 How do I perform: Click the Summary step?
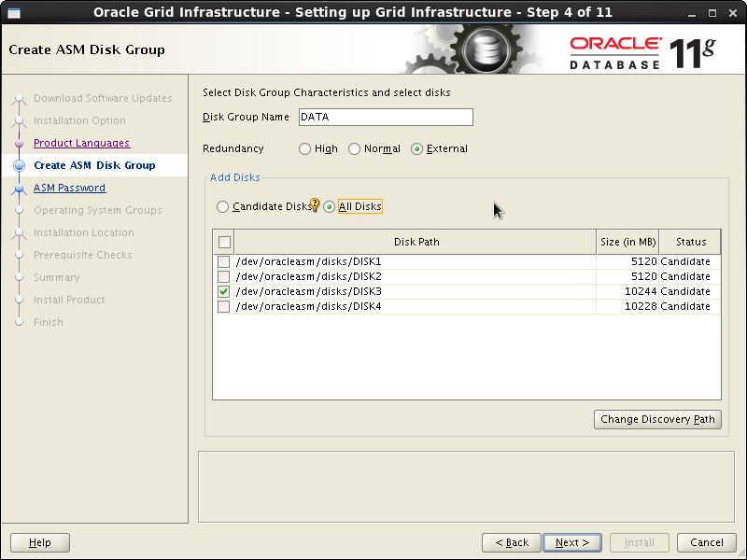(x=57, y=277)
